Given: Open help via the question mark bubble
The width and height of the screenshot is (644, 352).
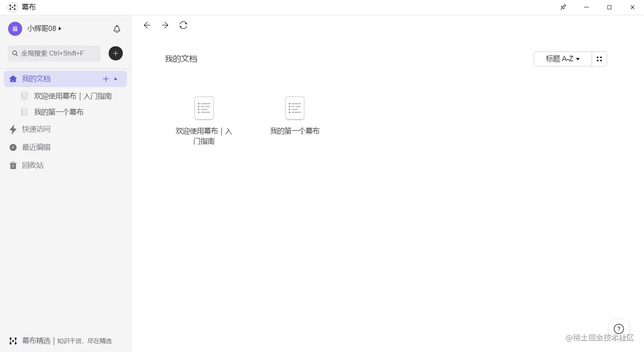Looking at the screenshot, I should point(618,329).
